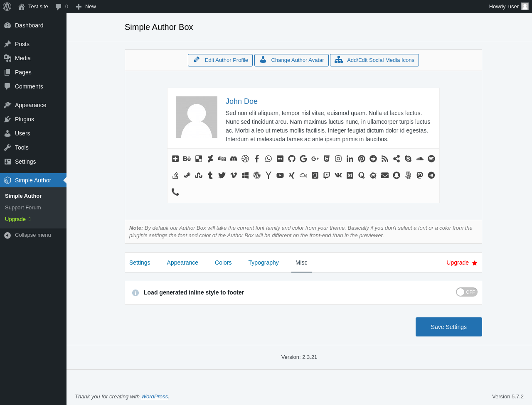Click the SoundCloud social icon

[x=420, y=159]
